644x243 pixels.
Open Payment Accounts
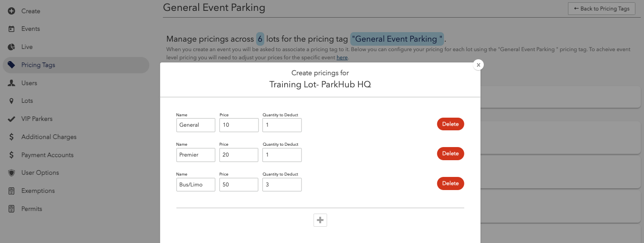tap(48, 155)
